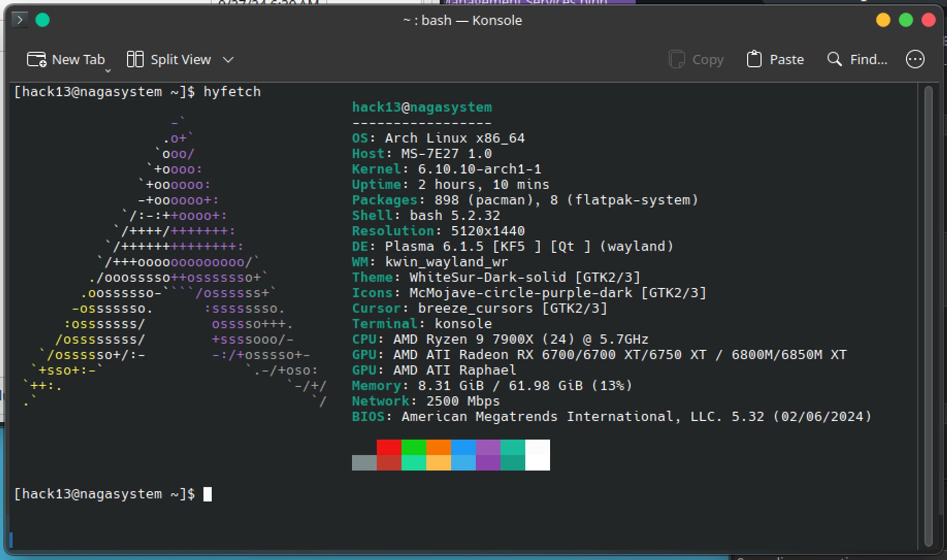
Task: Click the 'Memory: 8.31 GiB / 61.98 GiB' line
Action: click(x=492, y=386)
